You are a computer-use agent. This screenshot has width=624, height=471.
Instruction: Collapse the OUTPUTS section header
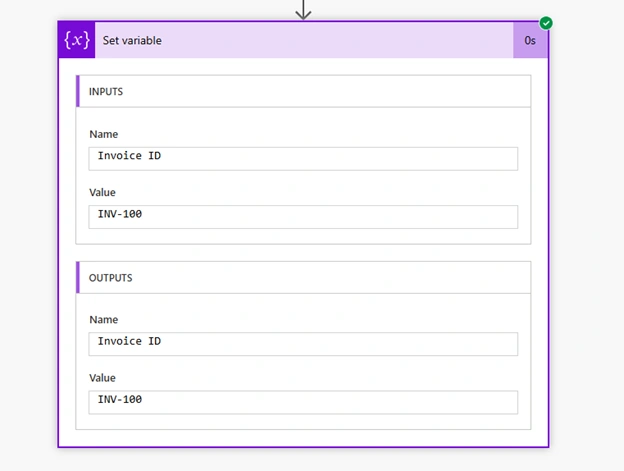pyautogui.click(x=303, y=277)
